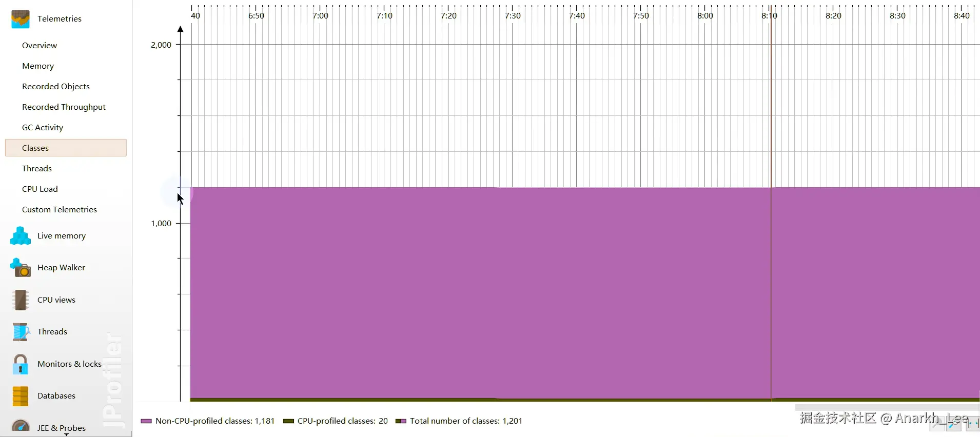Viewport: 980px width, 437px height.
Task: Click legend text 'Total number of classes: 1,201'
Action: 466,421
